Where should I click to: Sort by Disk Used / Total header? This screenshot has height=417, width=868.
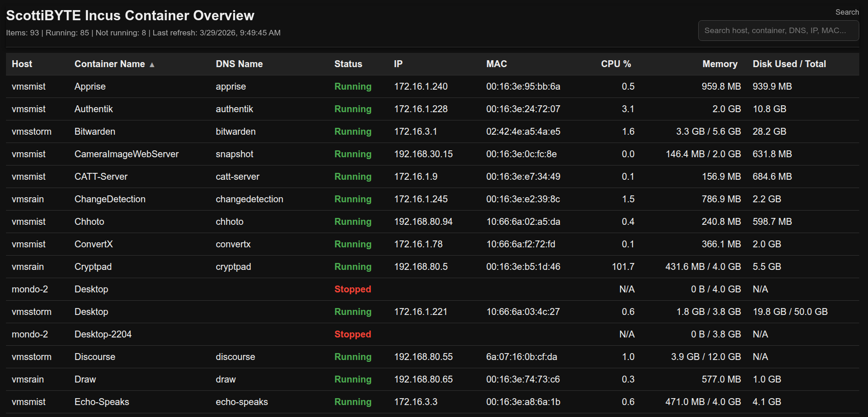[789, 64]
